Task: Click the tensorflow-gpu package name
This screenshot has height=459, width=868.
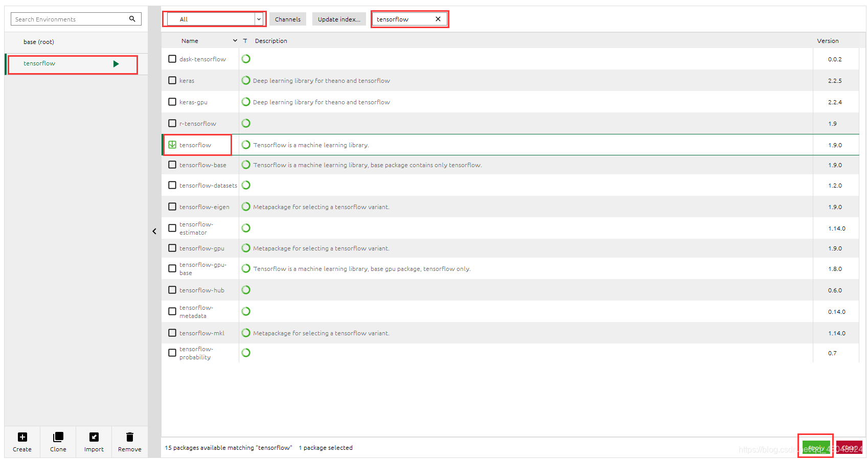Action: pyautogui.click(x=202, y=248)
